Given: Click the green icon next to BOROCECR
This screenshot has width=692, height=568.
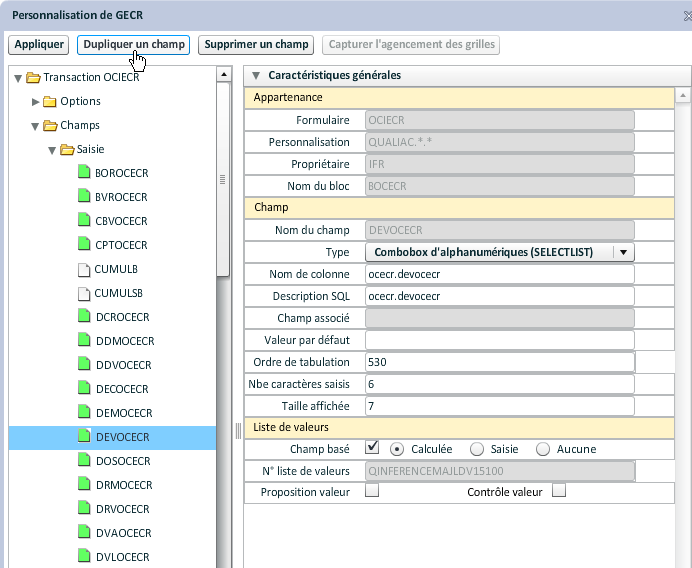Looking at the screenshot, I should pyautogui.click(x=85, y=173).
